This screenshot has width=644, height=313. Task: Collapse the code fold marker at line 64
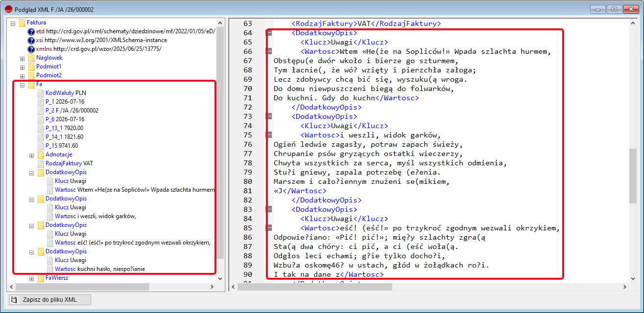269,33
